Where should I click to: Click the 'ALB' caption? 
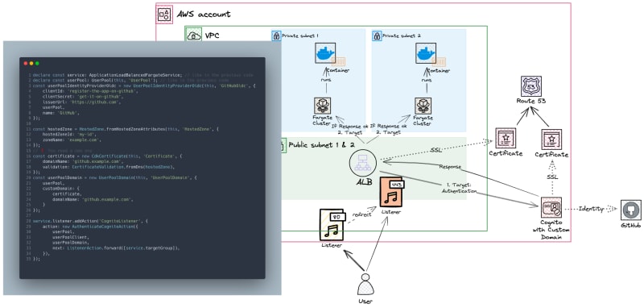[364, 181]
